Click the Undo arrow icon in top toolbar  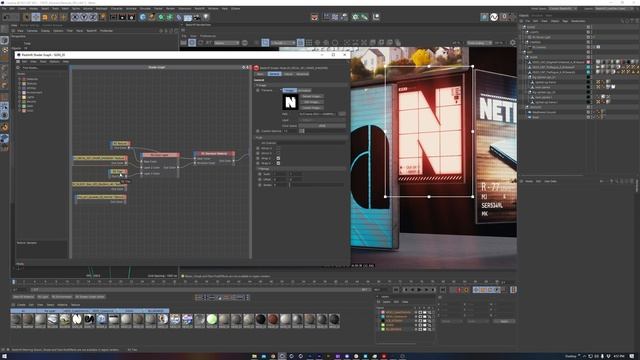(6, 17)
